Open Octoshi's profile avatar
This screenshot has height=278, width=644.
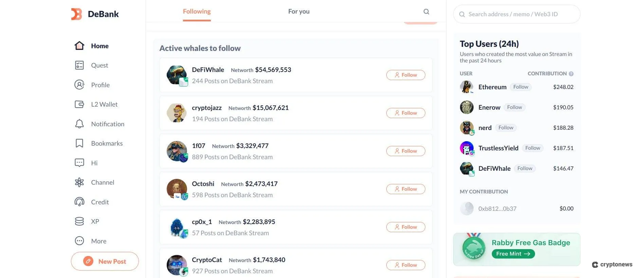coord(177,189)
